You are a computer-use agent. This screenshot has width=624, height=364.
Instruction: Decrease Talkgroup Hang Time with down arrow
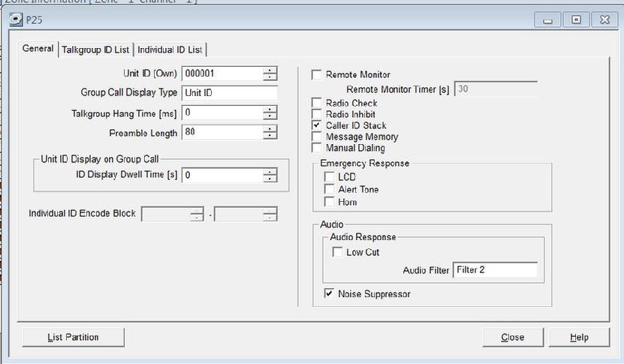[x=270, y=116]
